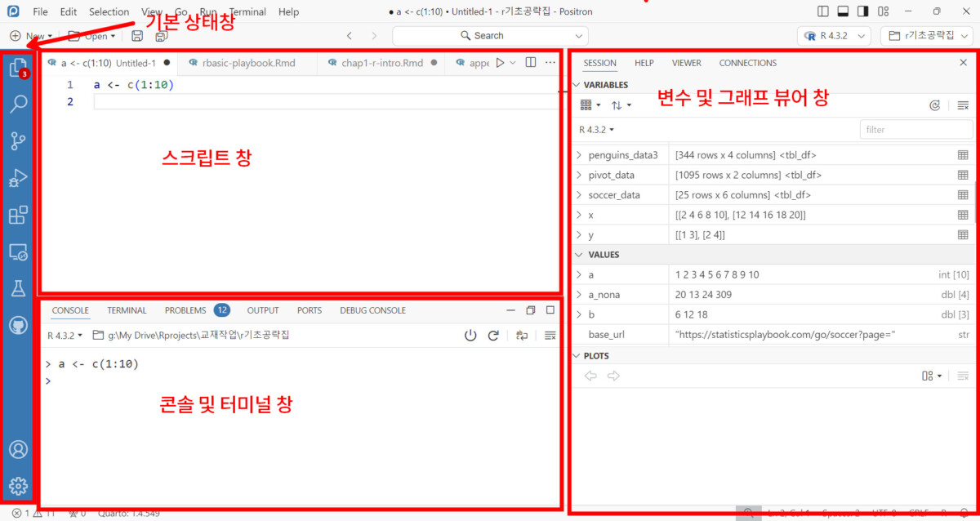Open editor More Actions ellipsis

click(x=550, y=63)
